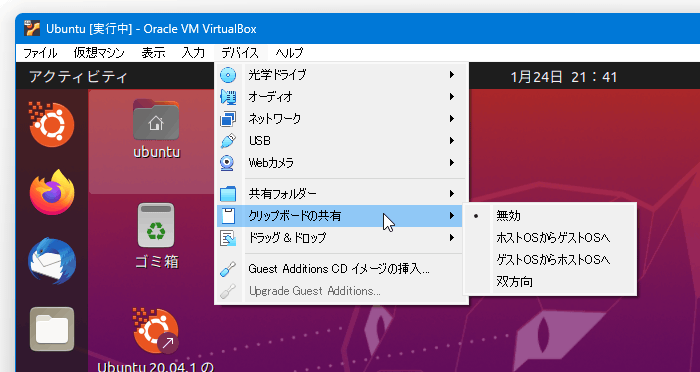Click the drag and drop icon
This screenshot has width=700, height=372.
228,238
